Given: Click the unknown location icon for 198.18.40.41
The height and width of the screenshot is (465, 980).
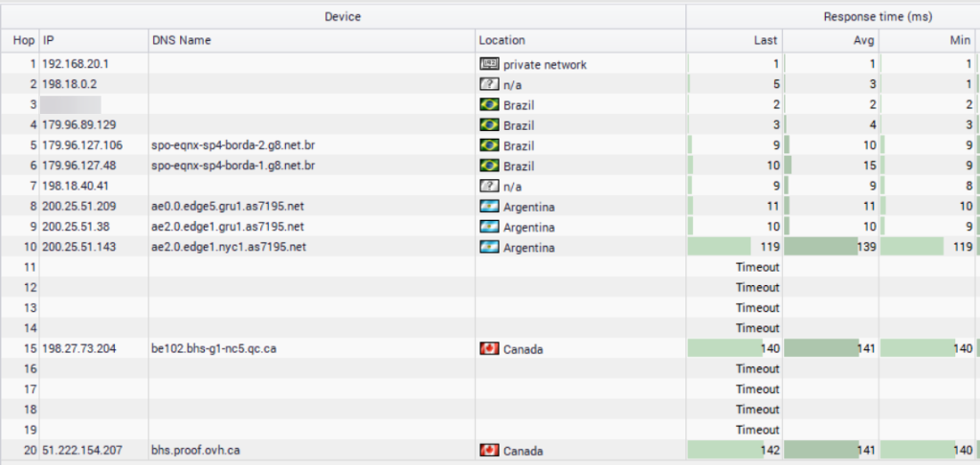Looking at the screenshot, I should point(489,186).
